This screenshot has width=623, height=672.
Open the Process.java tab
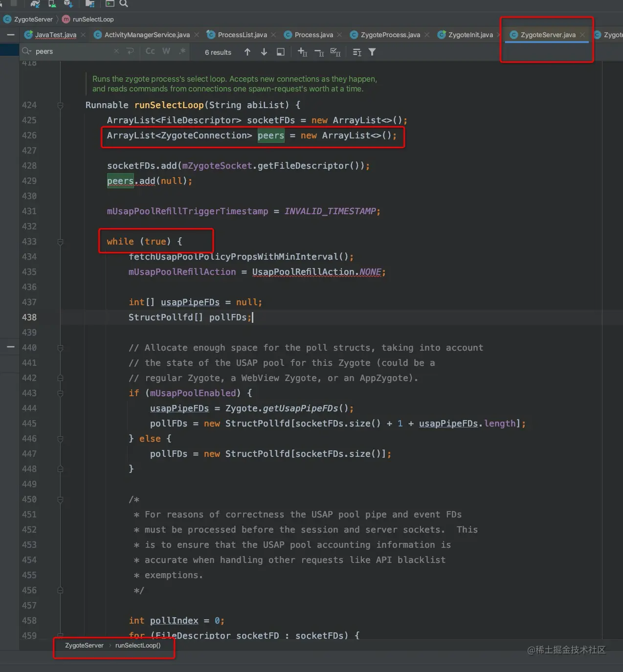point(313,35)
